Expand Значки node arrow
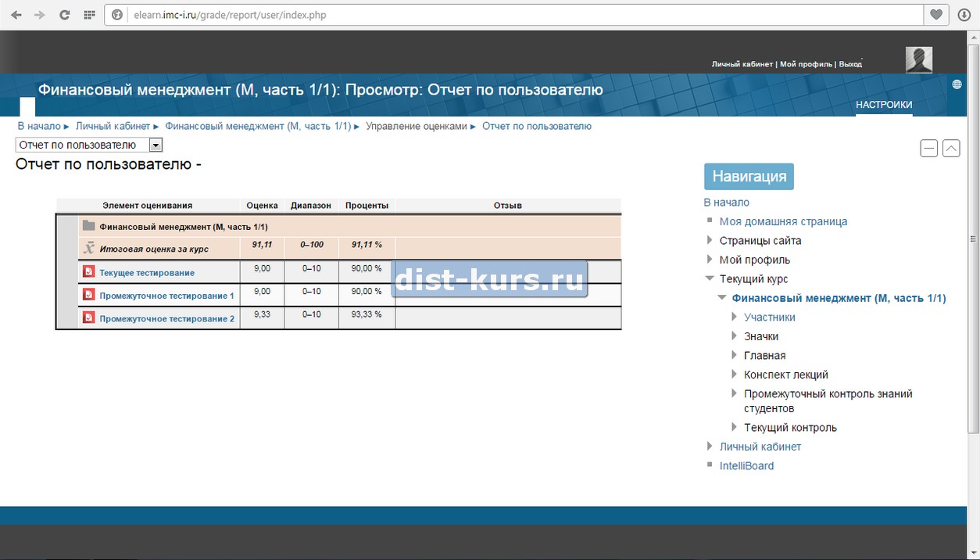Viewport: 980px width, 560px height. (735, 336)
